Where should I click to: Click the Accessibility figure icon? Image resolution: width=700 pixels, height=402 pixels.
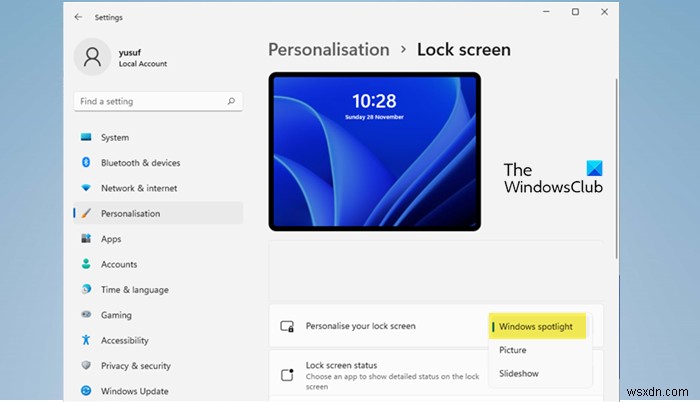86,340
